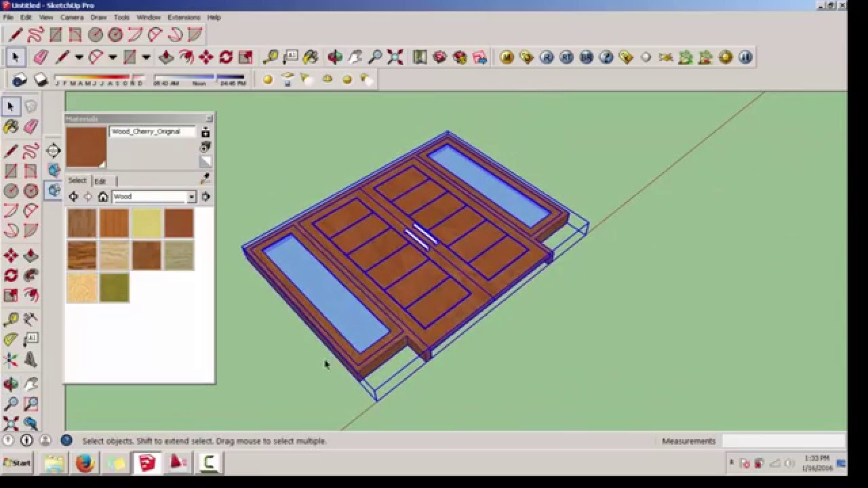This screenshot has width=868, height=488.
Task: Select the Offset tool in left toolbar
Action: point(31,296)
